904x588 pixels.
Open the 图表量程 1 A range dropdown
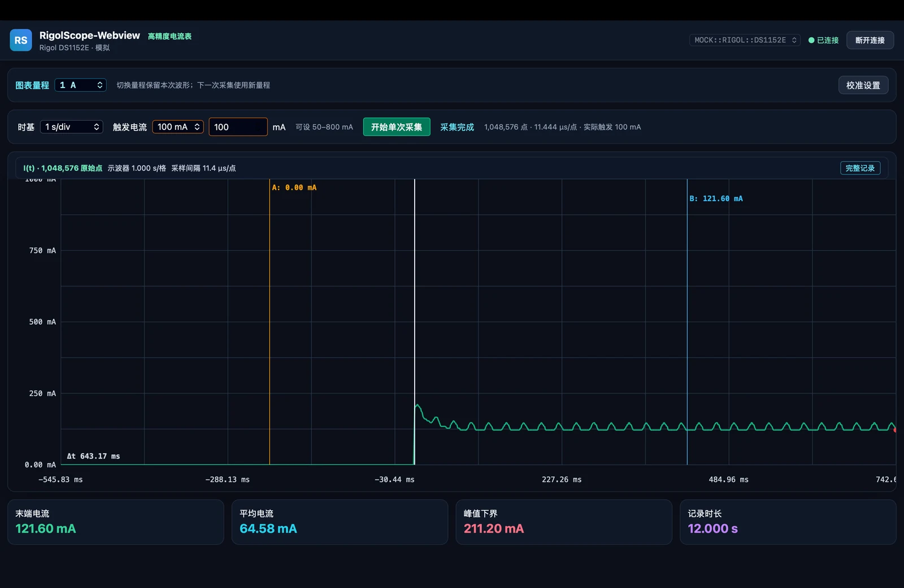tap(80, 85)
